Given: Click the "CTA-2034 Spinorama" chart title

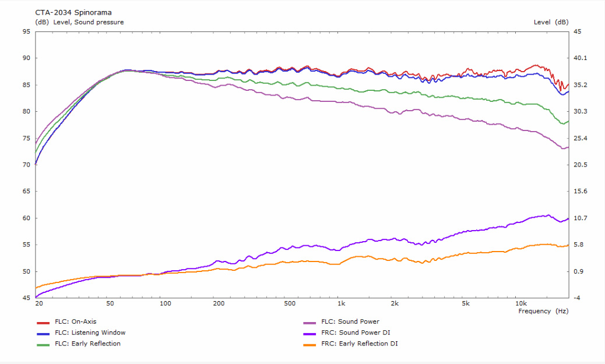Looking at the screenshot, I should (x=73, y=12).
